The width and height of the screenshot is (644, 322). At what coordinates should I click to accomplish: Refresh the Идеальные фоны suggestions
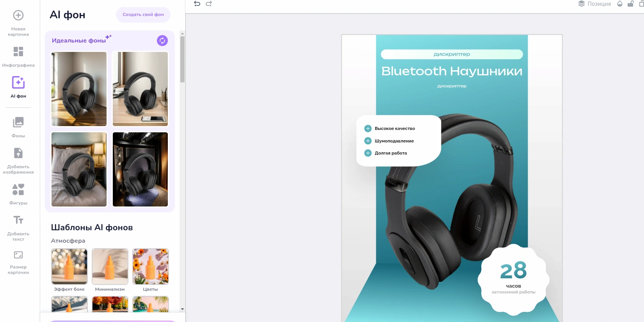click(162, 41)
